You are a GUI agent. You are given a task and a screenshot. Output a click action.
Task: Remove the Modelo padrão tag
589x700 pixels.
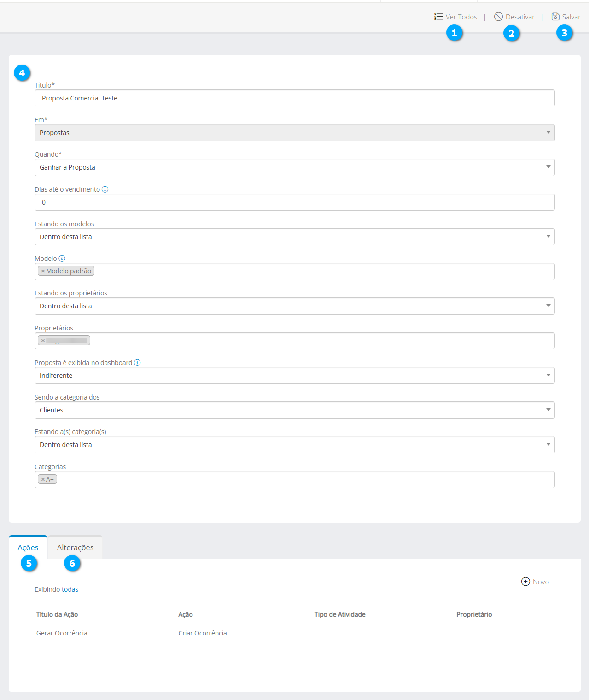pos(43,271)
